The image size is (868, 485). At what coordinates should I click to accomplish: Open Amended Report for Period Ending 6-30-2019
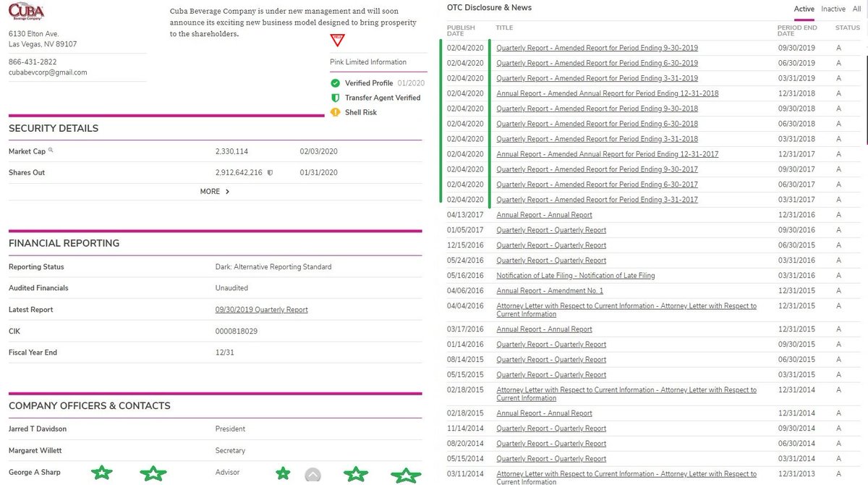point(597,63)
